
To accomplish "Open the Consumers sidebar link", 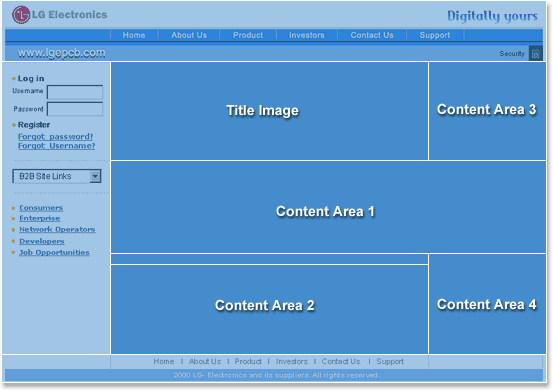I will (41, 208).
